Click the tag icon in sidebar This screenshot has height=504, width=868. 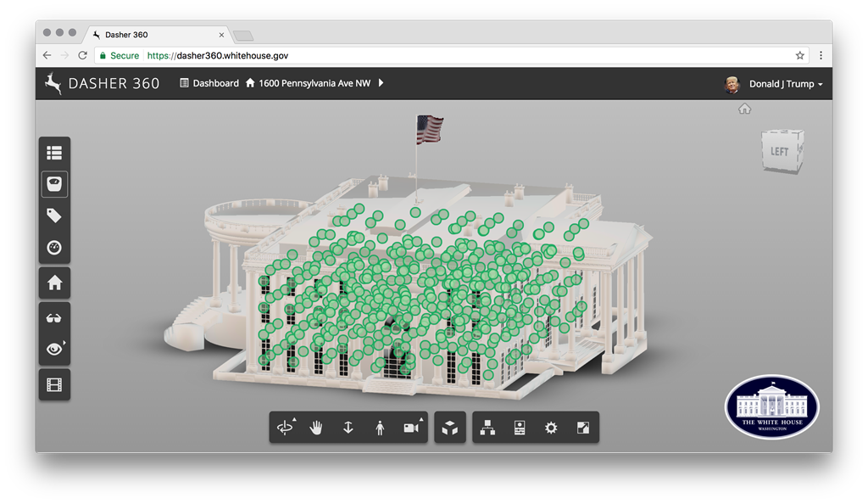coord(54,216)
